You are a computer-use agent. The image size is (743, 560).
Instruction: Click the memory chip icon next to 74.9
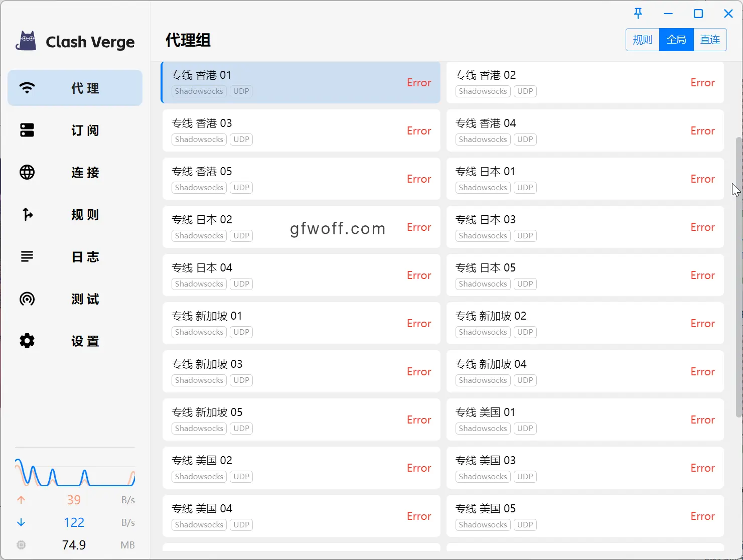click(21, 545)
